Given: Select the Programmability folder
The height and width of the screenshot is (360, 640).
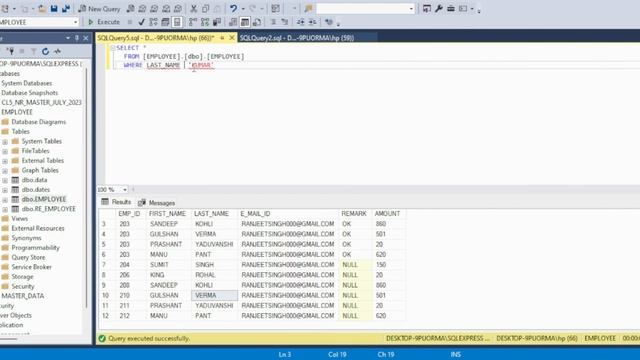Looking at the screenshot, I should [36, 248].
